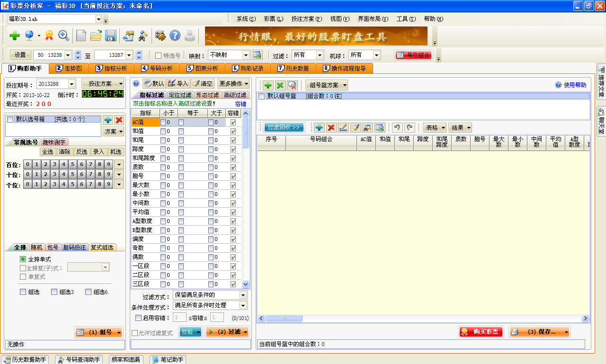This screenshot has height=364, width=606.
Task: Click the undo arrow icon above the results table
Action: [397, 128]
